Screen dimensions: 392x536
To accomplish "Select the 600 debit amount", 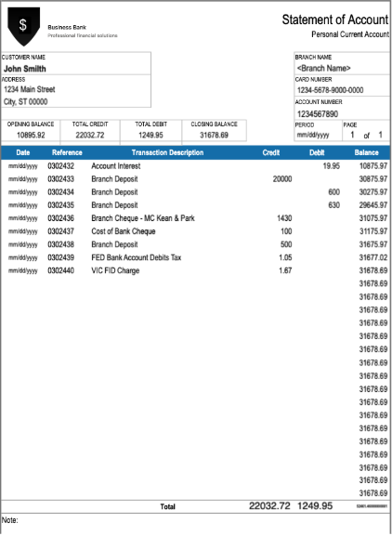I will (333, 192).
